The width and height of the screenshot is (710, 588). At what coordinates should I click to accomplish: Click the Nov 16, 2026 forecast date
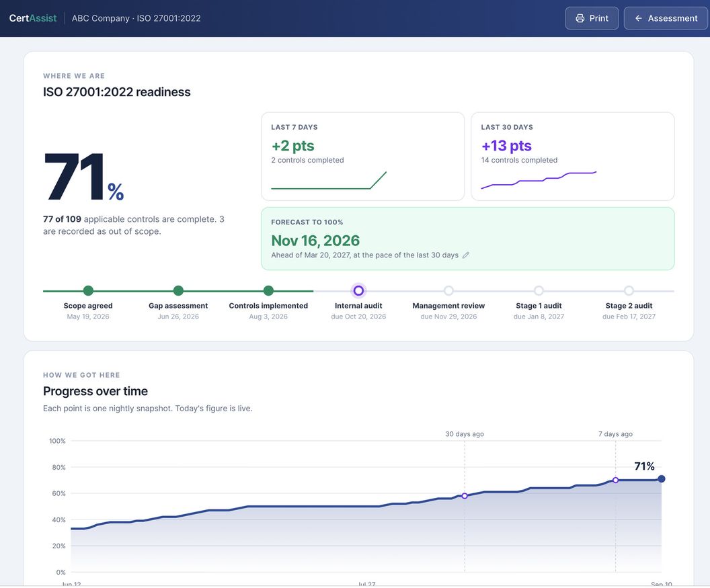[x=315, y=241]
